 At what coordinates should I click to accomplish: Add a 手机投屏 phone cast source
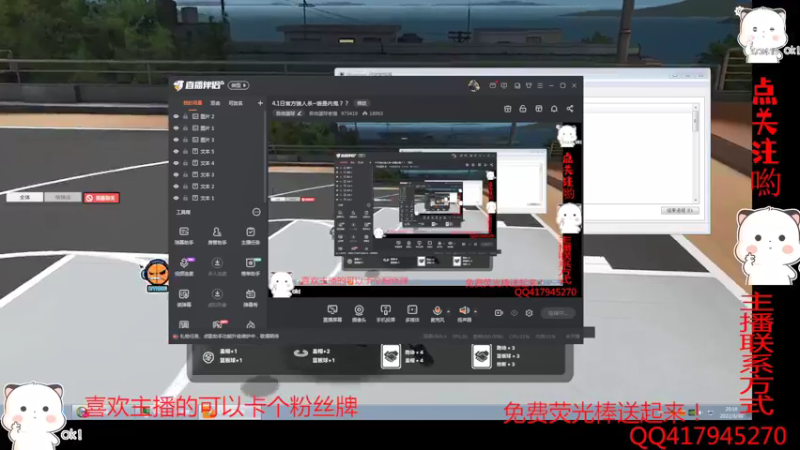click(x=386, y=313)
